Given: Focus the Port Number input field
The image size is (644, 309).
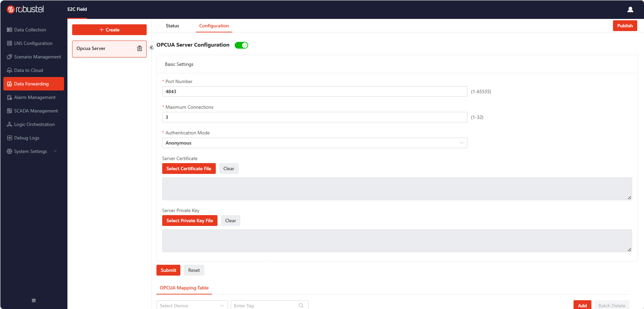Looking at the screenshot, I should click(315, 92).
